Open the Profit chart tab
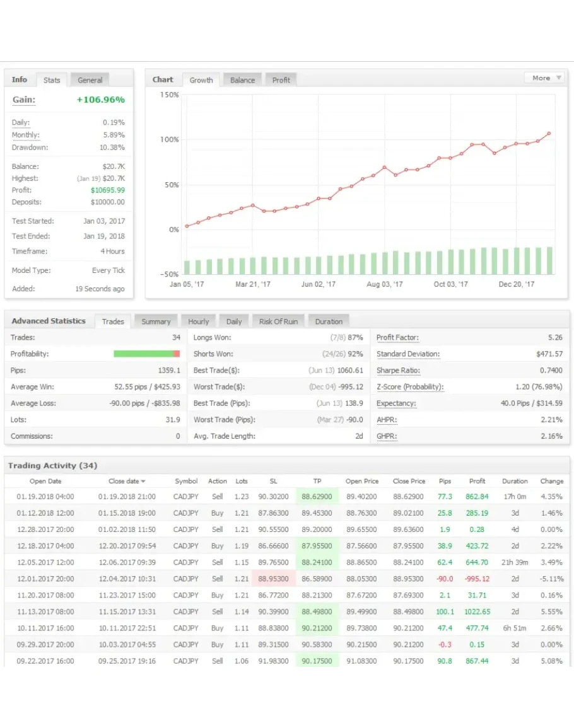 click(x=281, y=80)
